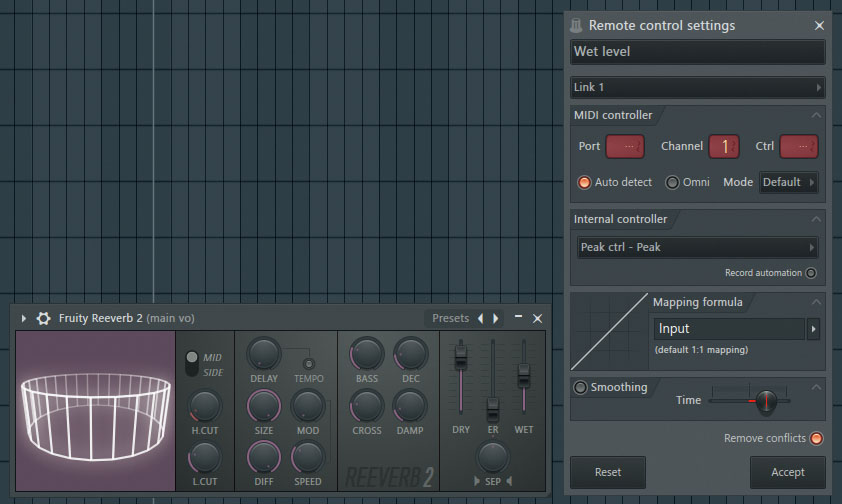Viewport: 842px width, 504px height.
Task: Open the Presets menu
Action: click(451, 318)
